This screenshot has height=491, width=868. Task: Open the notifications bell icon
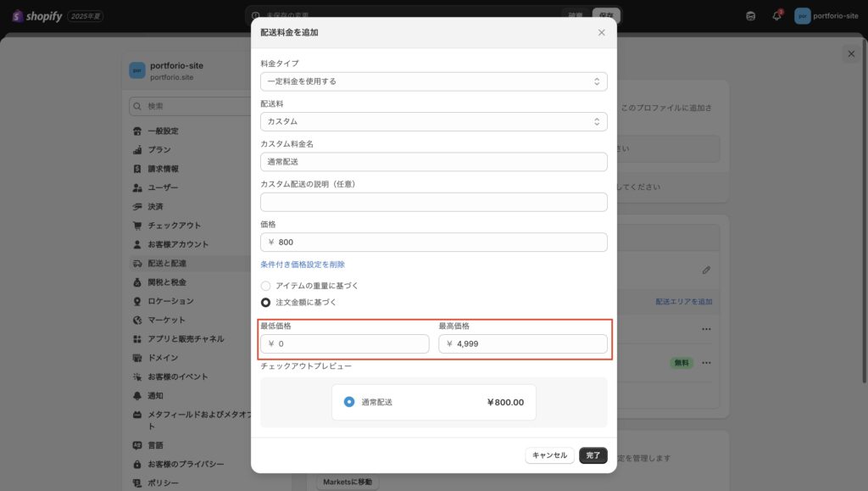776,16
